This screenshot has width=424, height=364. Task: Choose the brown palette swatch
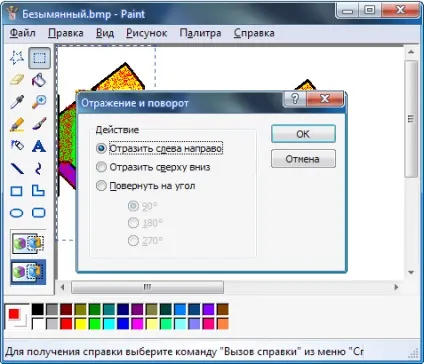click(223, 309)
